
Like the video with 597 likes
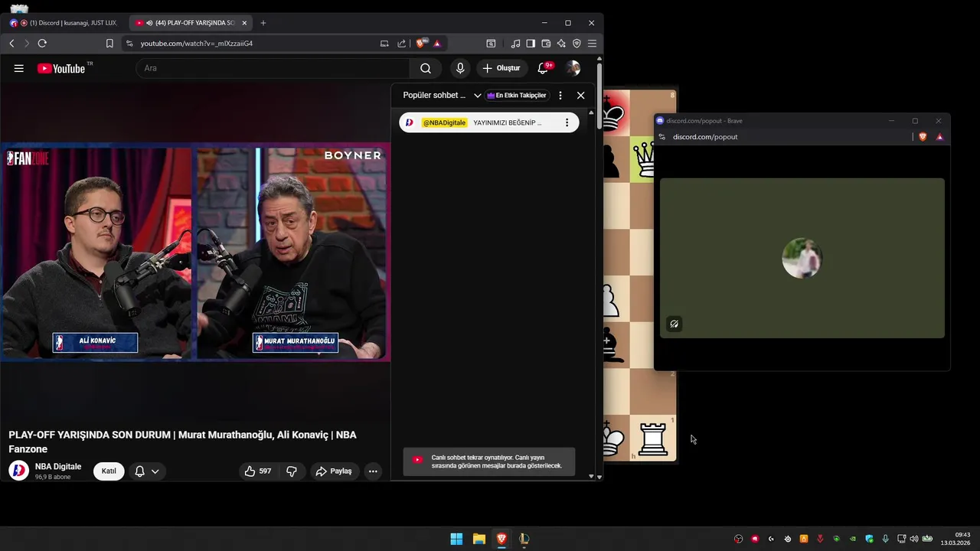point(257,471)
